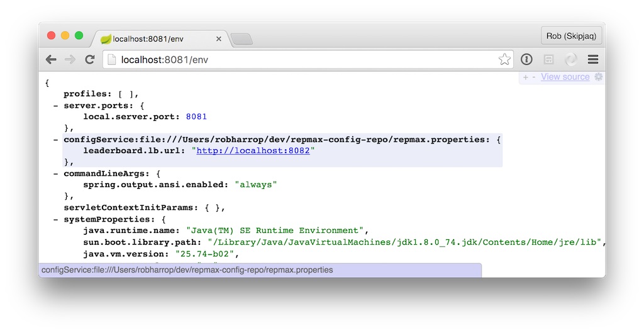Image resolution: width=644 pixels, height=333 pixels.
Task: Click the JavaVirtualMachines jdk1.8.0_74 path value
Action: (404, 242)
